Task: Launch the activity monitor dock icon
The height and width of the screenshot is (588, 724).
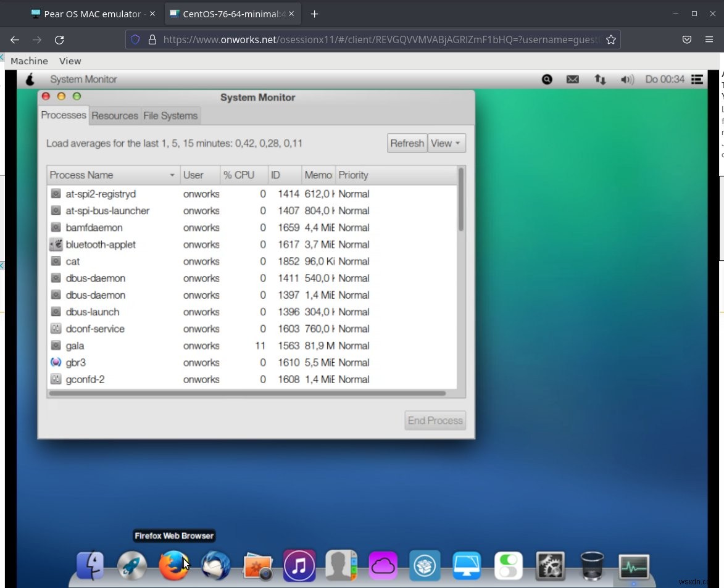Action: point(634,565)
